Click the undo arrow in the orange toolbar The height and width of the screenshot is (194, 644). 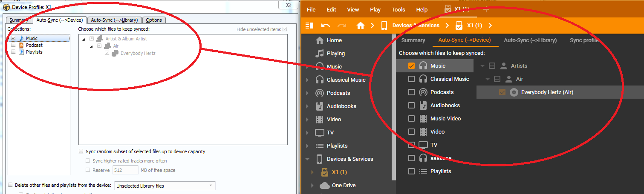tap(326, 26)
